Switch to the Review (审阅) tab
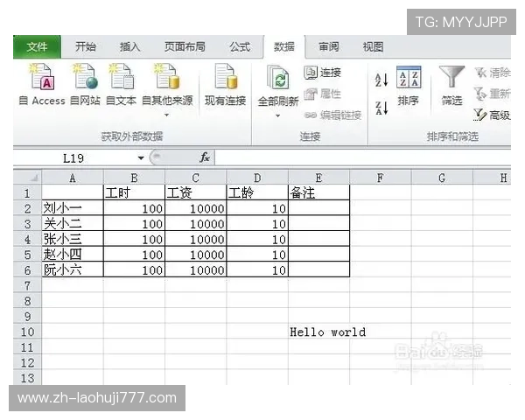The height and width of the screenshot is (420, 525). point(329,47)
